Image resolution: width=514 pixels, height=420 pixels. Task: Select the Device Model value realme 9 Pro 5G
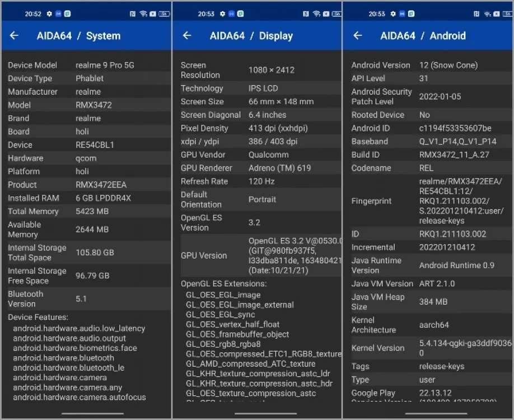point(105,65)
